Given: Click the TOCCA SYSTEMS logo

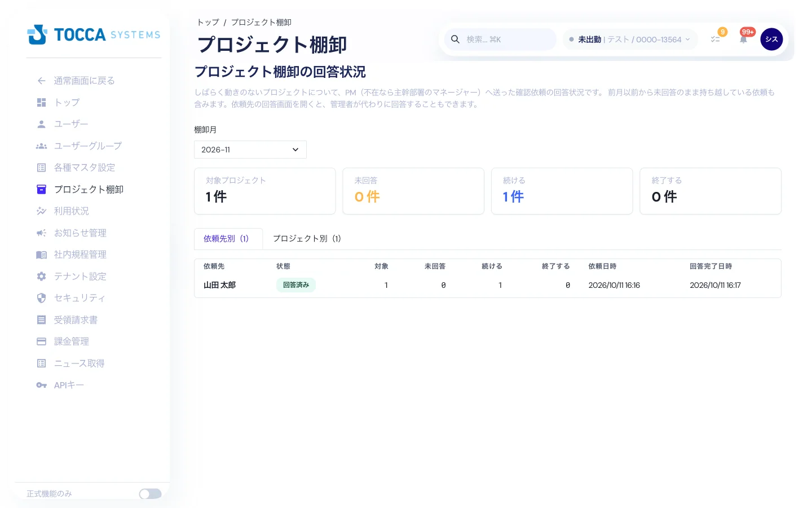Looking at the screenshot, I should coord(94,34).
